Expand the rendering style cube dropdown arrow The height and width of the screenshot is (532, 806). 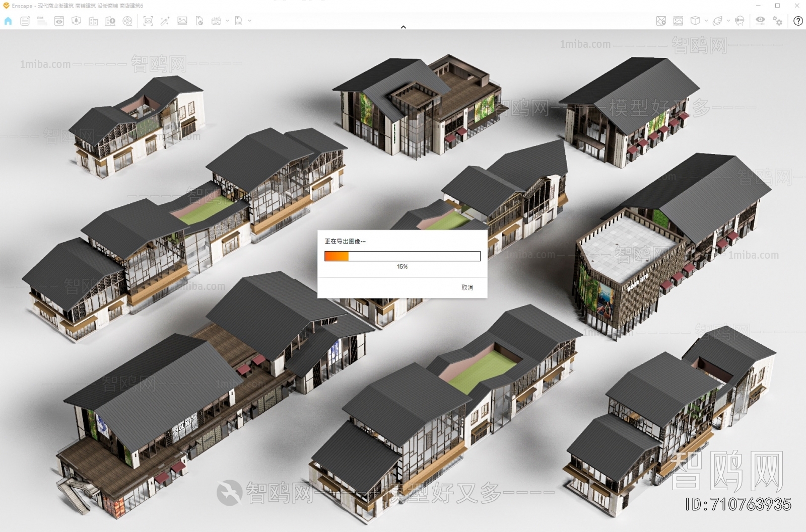[706, 21]
